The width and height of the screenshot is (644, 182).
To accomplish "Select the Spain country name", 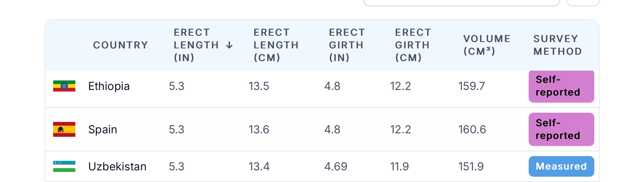I will pos(103,130).
